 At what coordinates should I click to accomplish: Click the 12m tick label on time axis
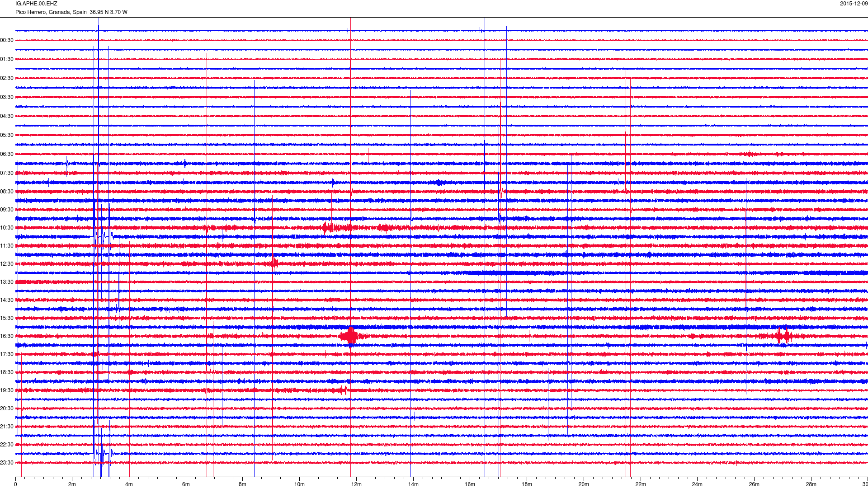pos(356,484)
